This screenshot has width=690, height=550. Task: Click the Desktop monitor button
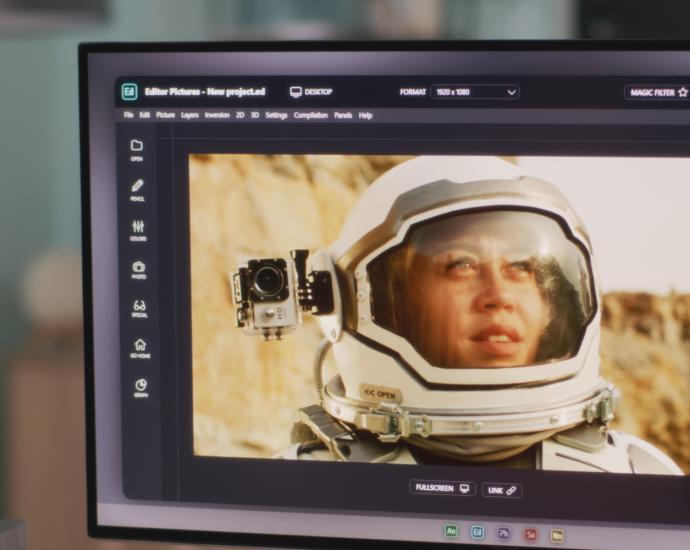[x=311, y=92]
